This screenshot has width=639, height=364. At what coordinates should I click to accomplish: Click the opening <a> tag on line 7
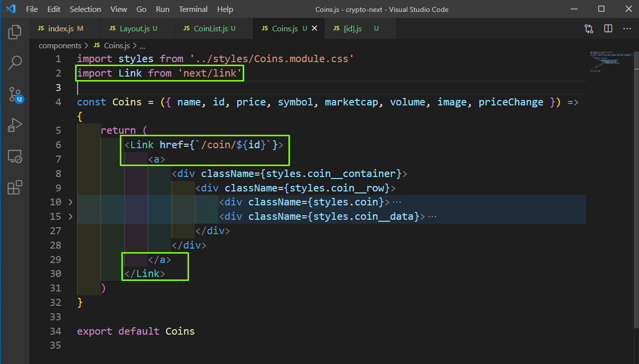click(157, 159)
